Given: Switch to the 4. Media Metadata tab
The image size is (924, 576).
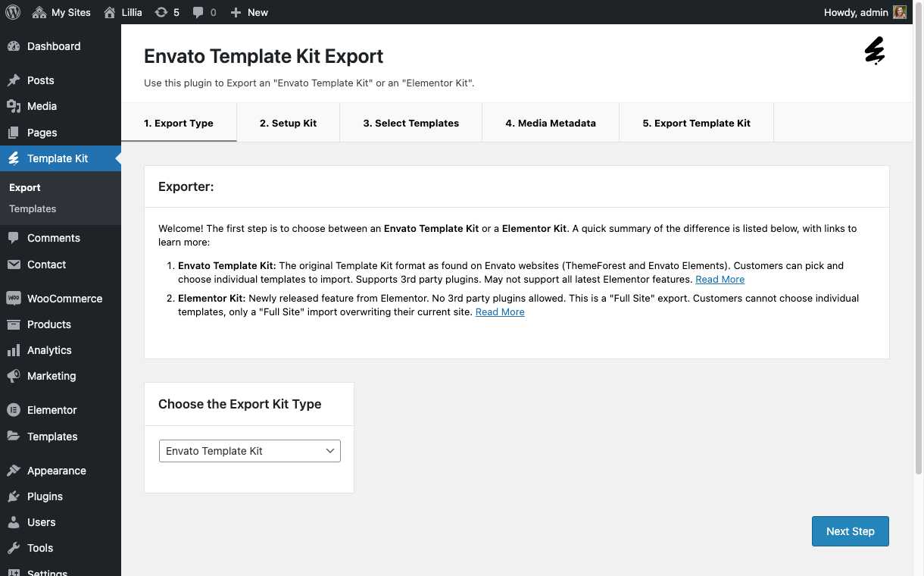Looking at the screenshot, I should coord(551,123).
